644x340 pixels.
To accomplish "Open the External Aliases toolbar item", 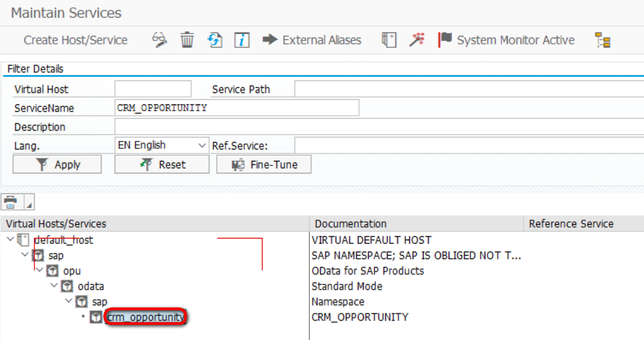I will click(312, 40).
